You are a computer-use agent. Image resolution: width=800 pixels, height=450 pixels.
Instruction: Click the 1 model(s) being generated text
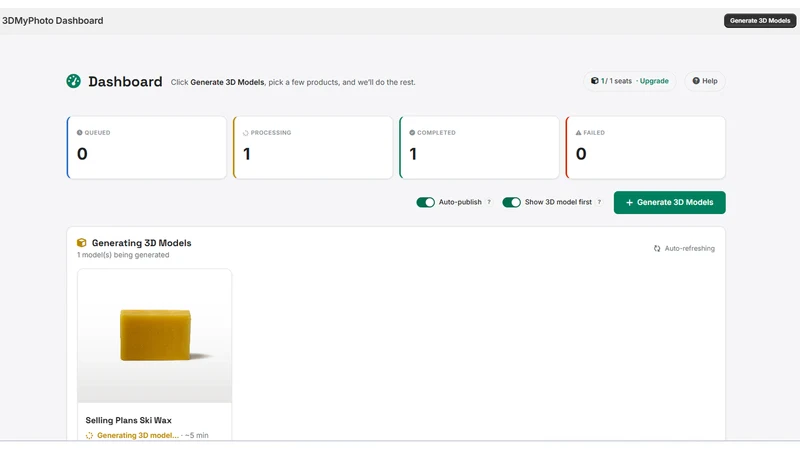(123, 255)
